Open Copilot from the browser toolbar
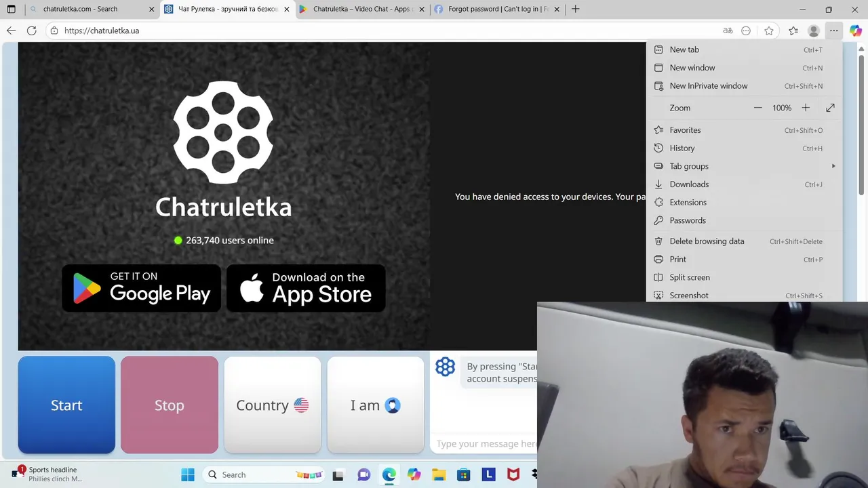868x488 pixels. 856,30
